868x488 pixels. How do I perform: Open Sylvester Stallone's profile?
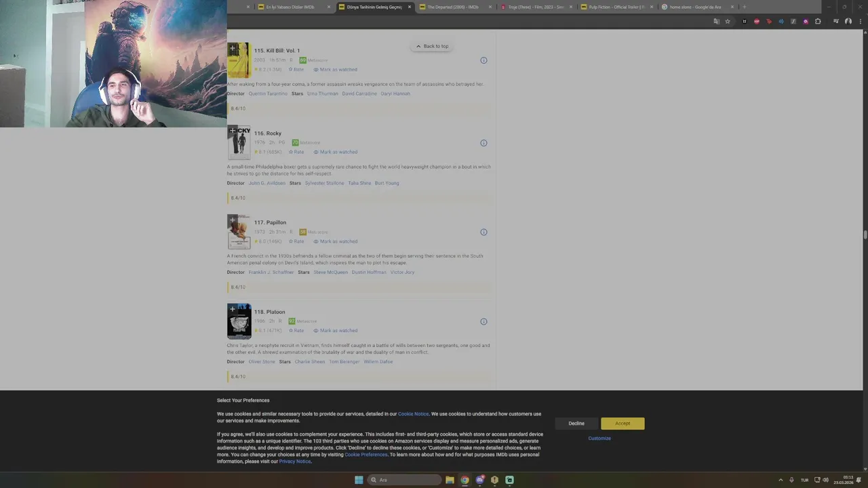[324, 183]
